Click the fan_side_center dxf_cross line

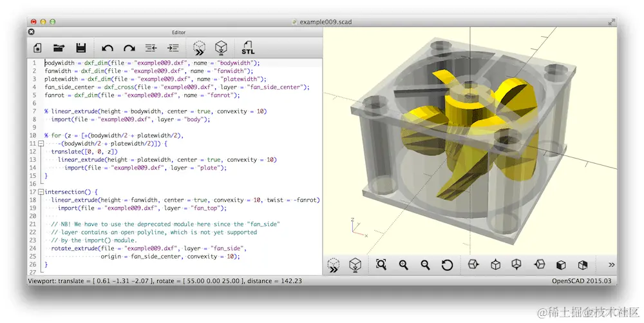pos(177,87)
